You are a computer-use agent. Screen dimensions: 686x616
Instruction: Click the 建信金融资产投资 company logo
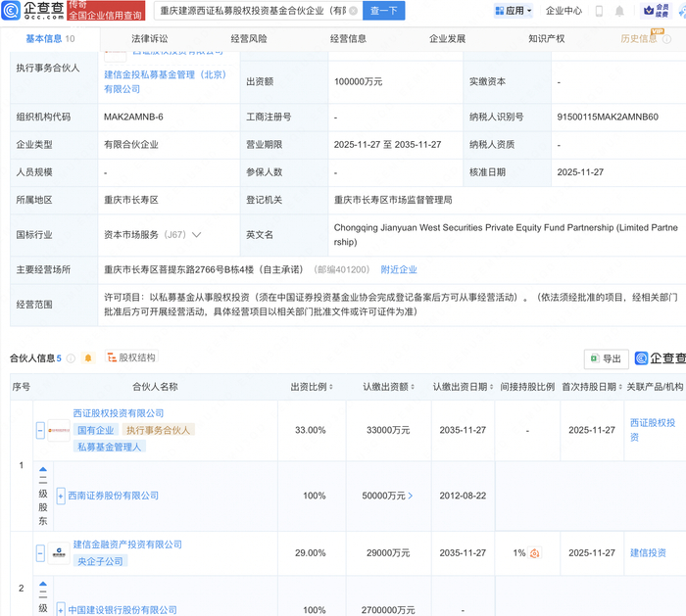58,554
